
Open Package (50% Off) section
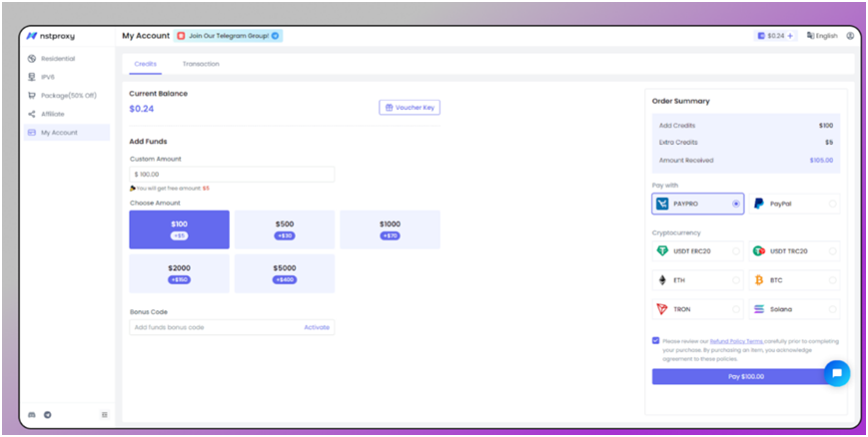click(x=68, y=96)
